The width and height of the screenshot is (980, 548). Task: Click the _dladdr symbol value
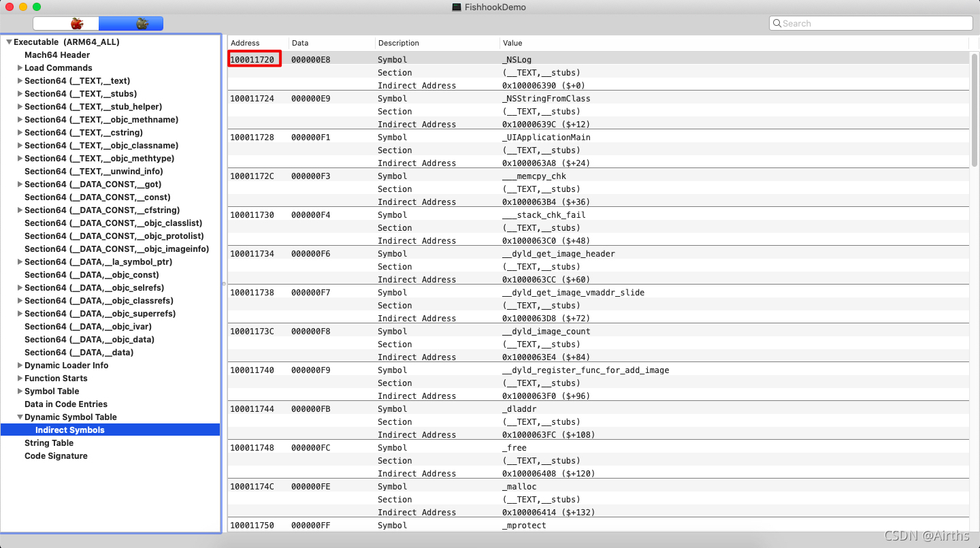(519, 409)
